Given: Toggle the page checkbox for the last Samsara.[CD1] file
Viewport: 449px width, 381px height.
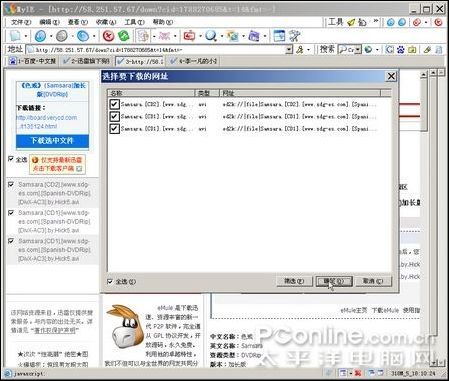Looking at the screenshot, I should coord(11,241).
